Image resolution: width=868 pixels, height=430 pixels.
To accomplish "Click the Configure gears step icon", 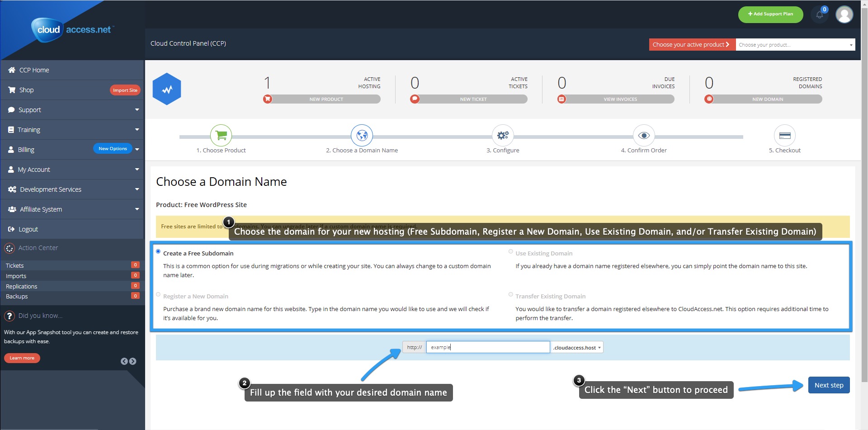I will (x=503, y=135).
